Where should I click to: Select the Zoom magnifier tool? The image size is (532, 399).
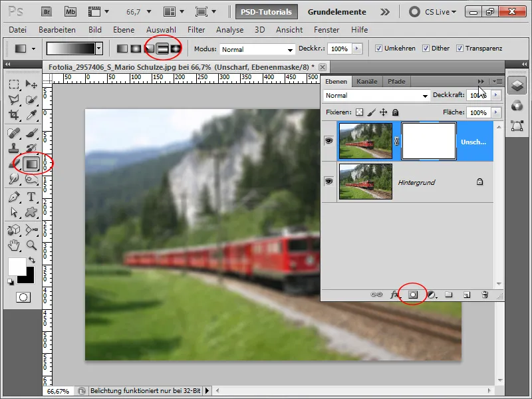point(31,245)
